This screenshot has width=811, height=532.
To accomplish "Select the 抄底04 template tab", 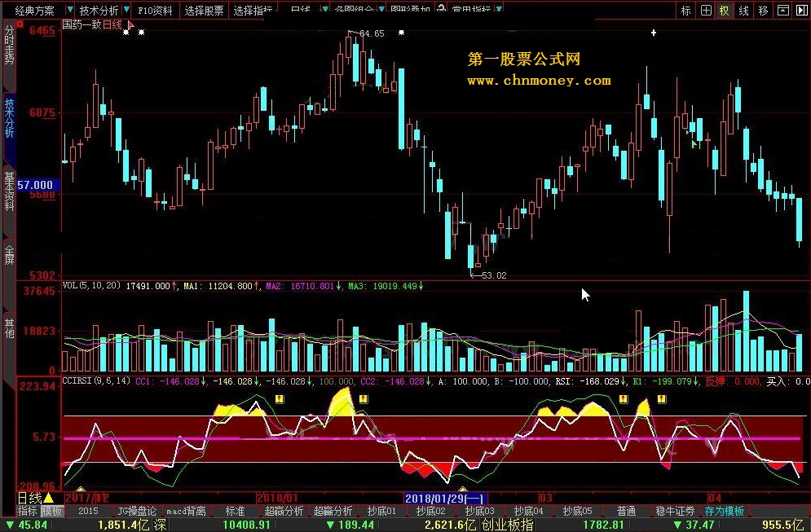I will point(529,512).
